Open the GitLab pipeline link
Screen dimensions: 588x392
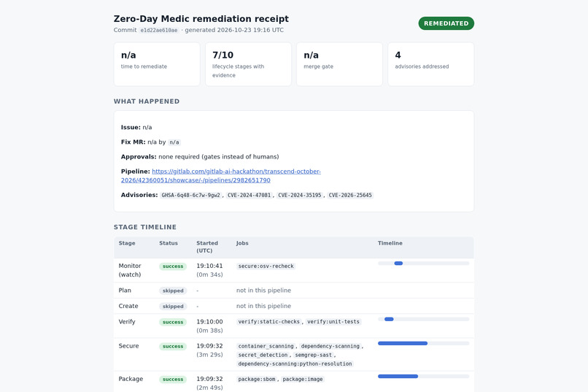tap(221, 175)
